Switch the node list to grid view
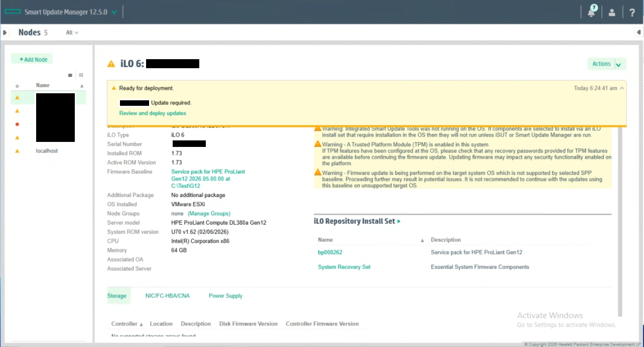The height and width of the screenshot is (347, 644). [81, 75]
